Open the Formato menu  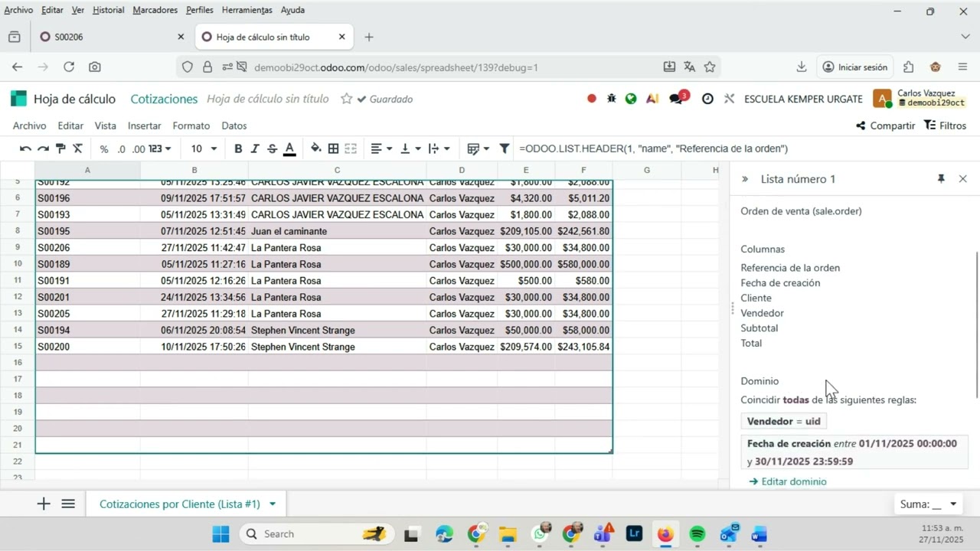tap(191, 126)
